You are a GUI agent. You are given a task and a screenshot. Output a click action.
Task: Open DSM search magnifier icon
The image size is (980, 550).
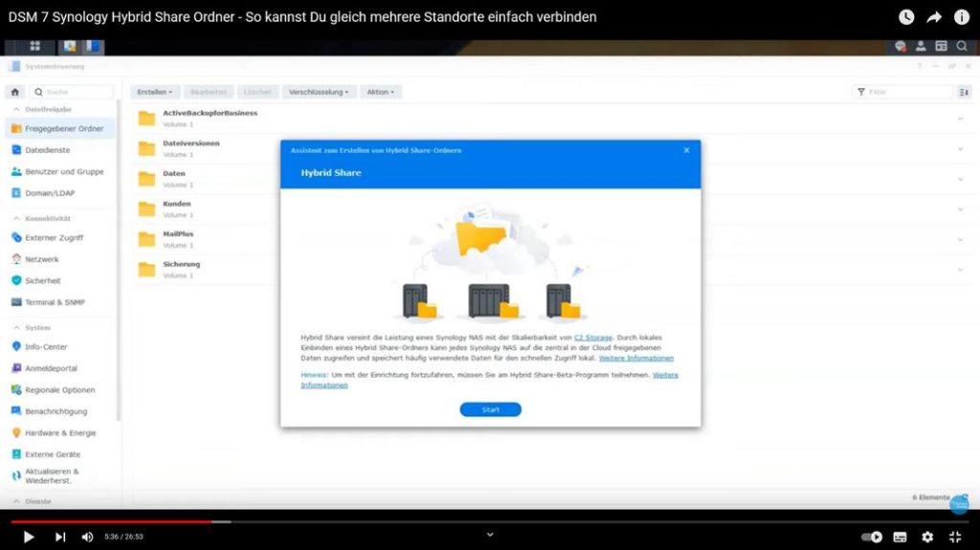point(962,46)
